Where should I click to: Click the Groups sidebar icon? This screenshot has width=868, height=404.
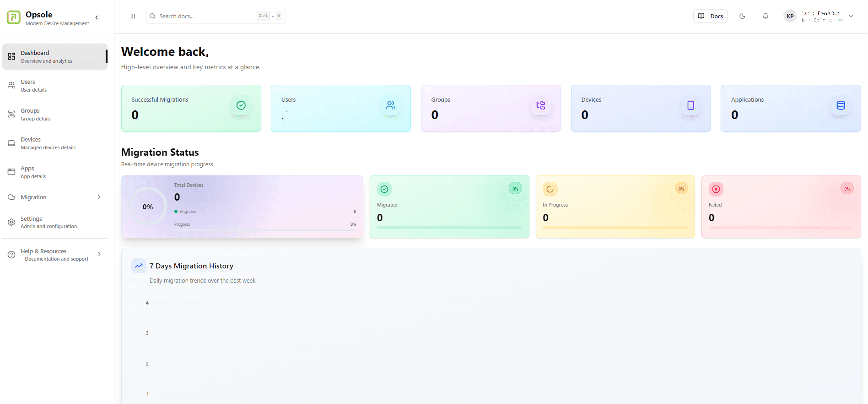point(11,115)
